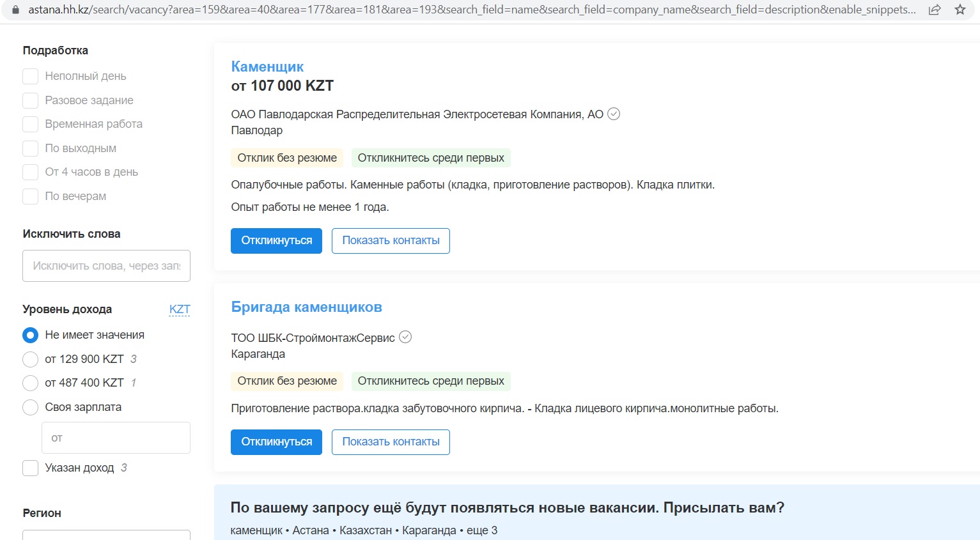Image resolution: width=980 pixels, height=540 pixels.
Task: Click the Караганда city label
Action: (258, 354)
